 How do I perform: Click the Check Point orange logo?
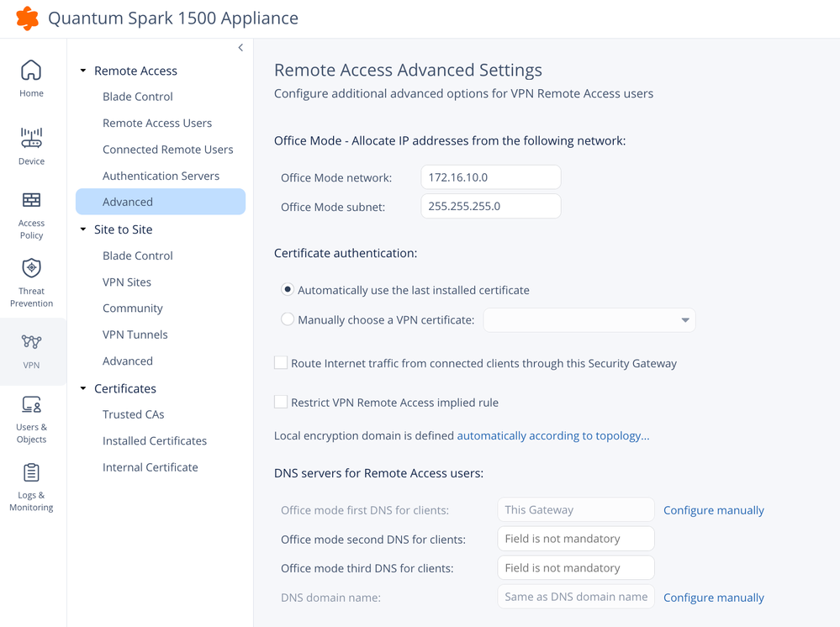coord(27,18)
